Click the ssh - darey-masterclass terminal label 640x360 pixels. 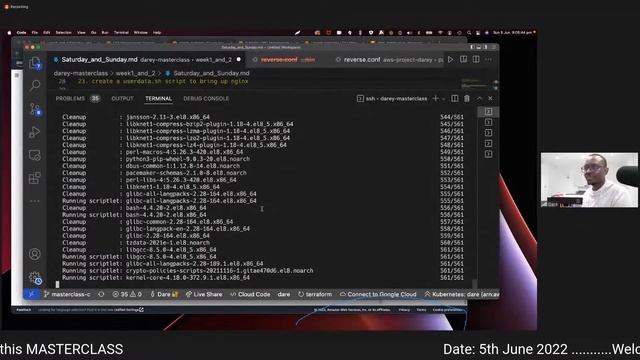pos(392,98)
